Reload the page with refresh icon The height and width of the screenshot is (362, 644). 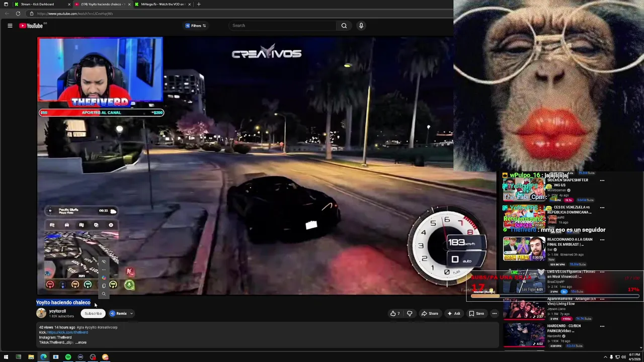[18, 14]
